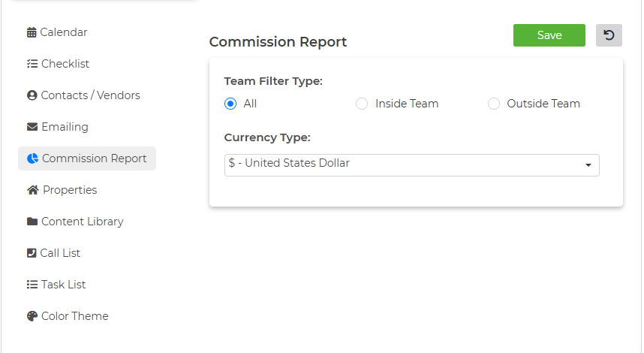The image size is (644, 353).
Task: Go to Content Library section
Action: pyautogui.click(x=75, y=222)
